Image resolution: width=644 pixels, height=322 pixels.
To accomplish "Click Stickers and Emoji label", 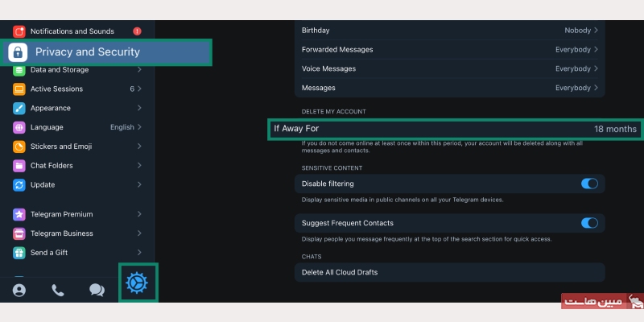I will pos(61,147).
